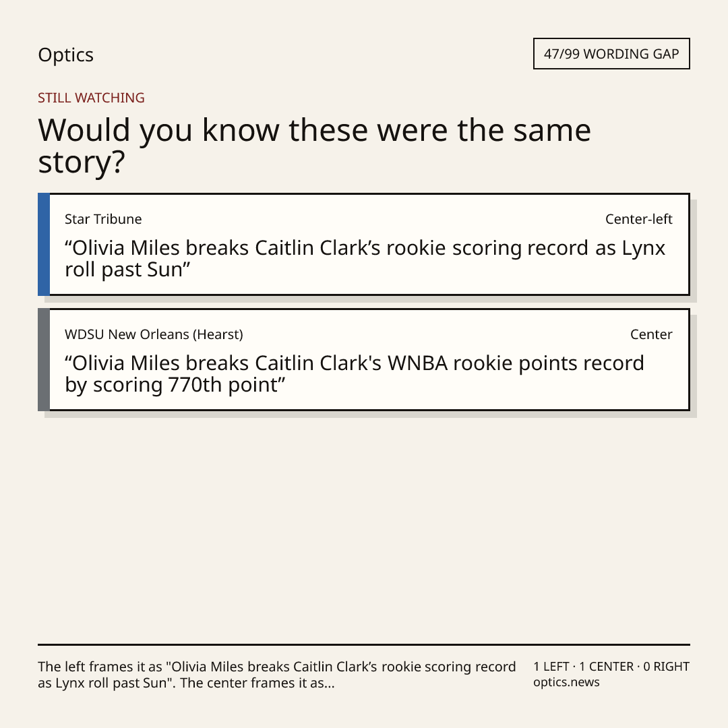728x728 pixels.
Task: Open the optics.news link
Action: click(x=566, y=682)
